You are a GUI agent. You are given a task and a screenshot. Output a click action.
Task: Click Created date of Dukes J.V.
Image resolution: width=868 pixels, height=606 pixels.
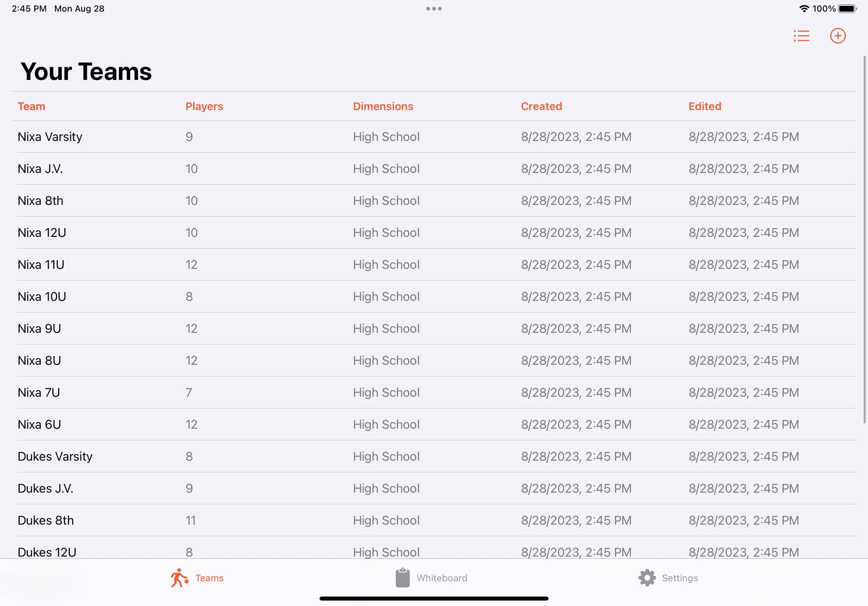(576, 489)
